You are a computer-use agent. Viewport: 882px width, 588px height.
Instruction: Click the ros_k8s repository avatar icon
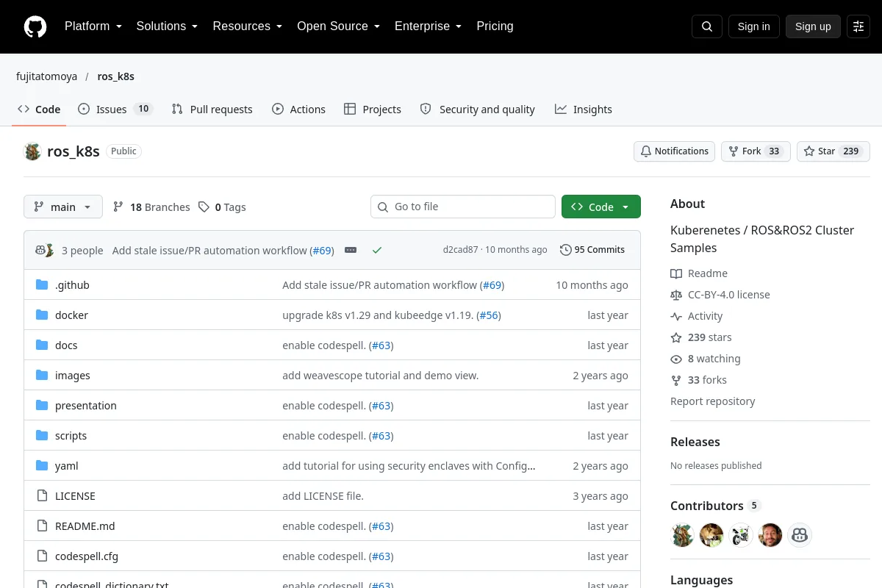[x=32, y=151]
